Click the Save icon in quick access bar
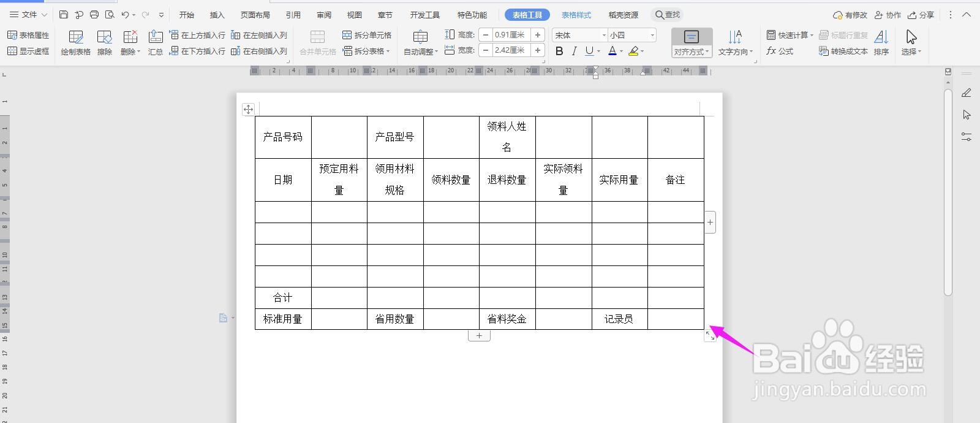 tap(64, 15)
